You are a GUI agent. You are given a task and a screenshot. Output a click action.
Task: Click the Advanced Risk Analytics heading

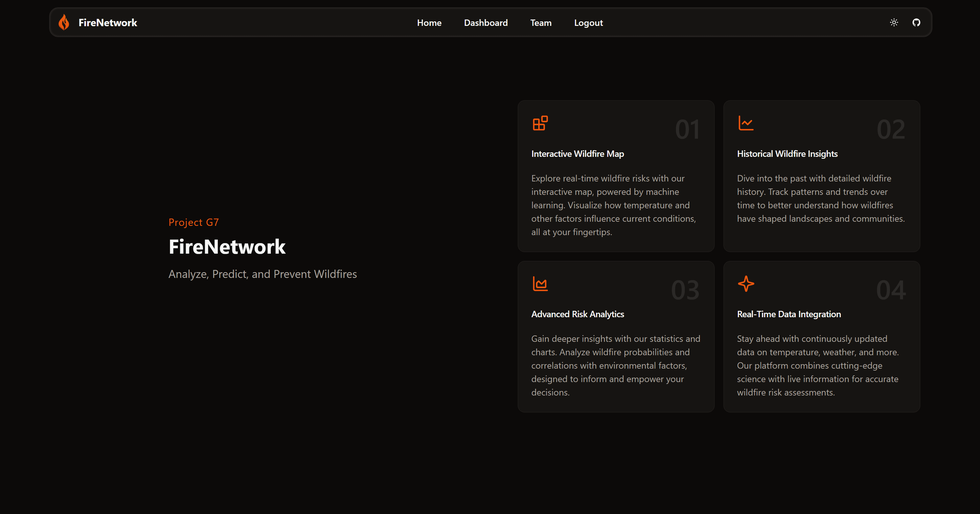[578, 314]
